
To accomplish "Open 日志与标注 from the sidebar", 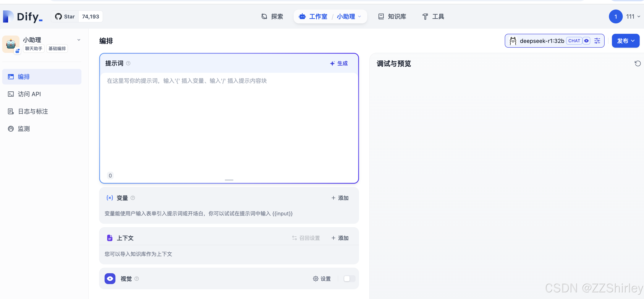I will [x=33, y=111].
